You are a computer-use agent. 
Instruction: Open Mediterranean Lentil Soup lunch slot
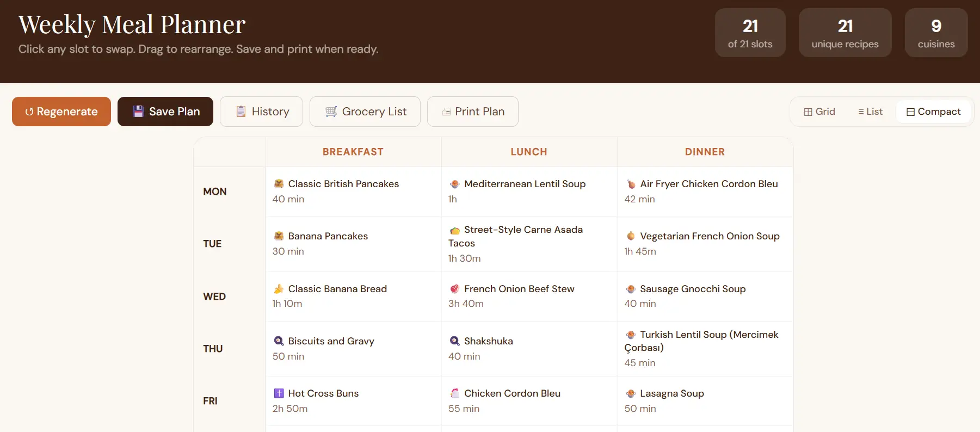tap(529, 192)
